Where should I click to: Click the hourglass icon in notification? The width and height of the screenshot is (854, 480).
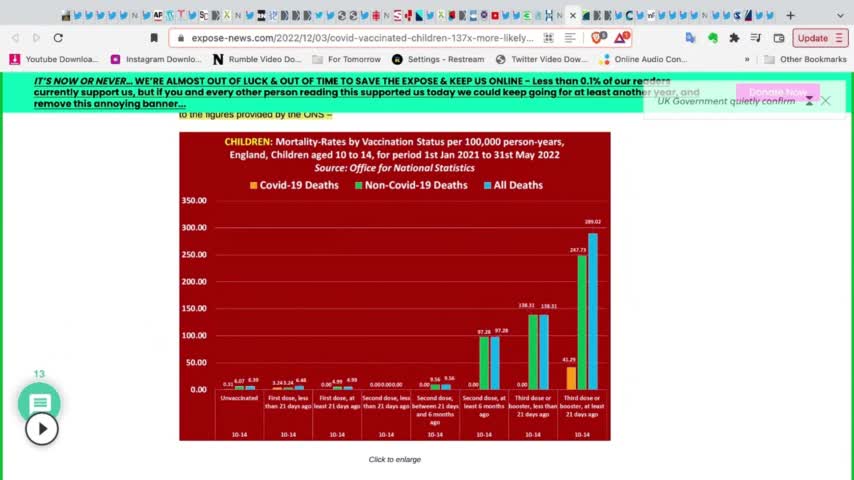point(809,101)
